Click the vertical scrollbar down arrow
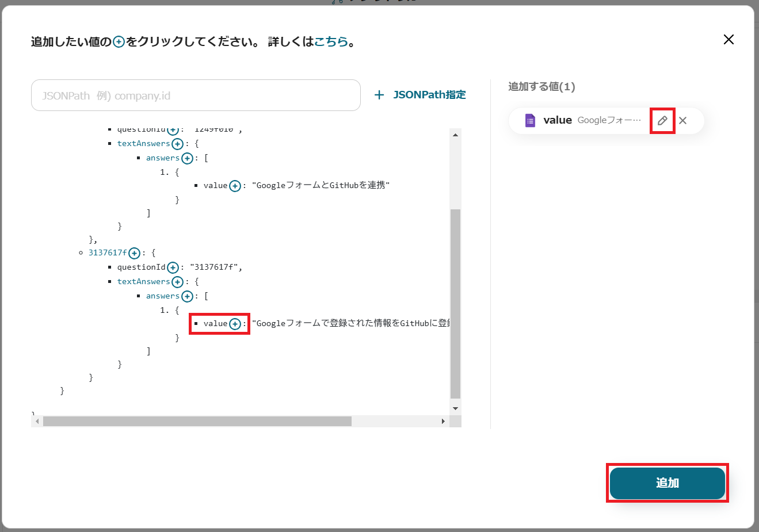The width and height of the screenshot is (759, 532). [x=455, y=408]
